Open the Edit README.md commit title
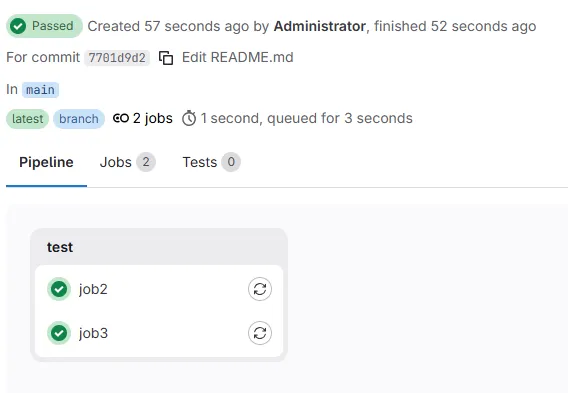Viewport: 568px width, 393px height. [x=238, y=57]
